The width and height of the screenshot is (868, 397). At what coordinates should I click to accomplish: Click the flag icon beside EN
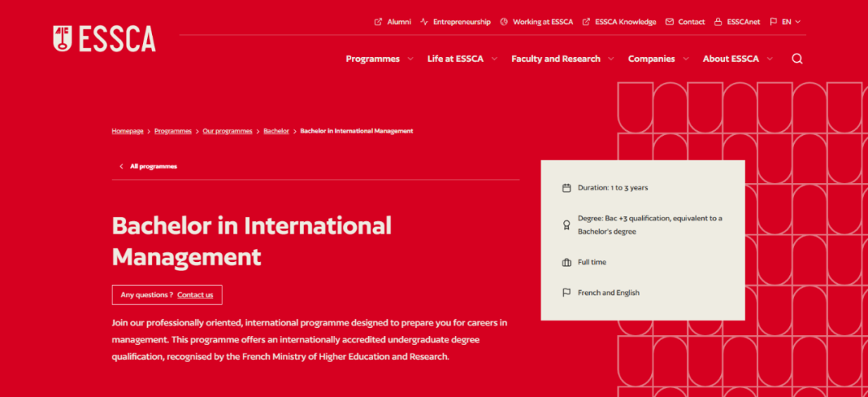click(773, 23)
